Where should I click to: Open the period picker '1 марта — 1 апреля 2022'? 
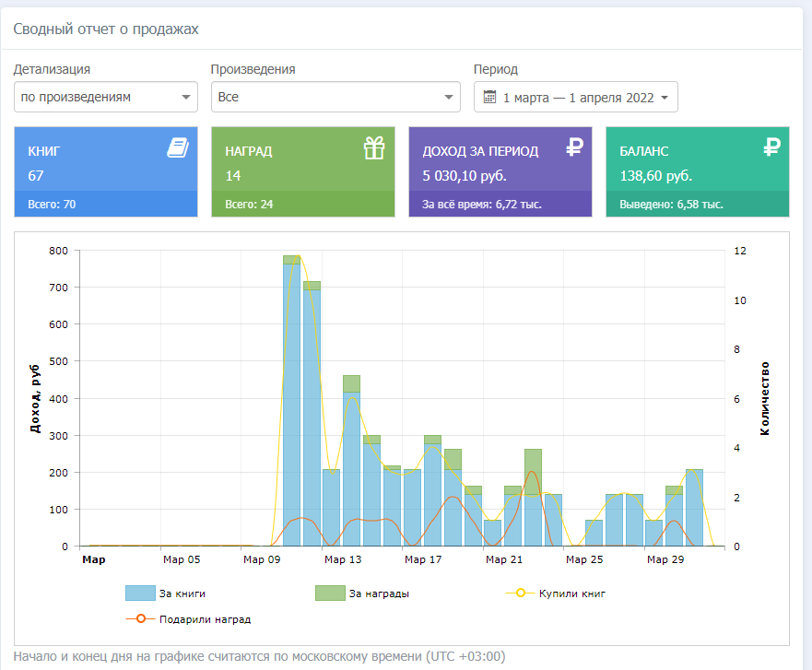[576, 98]
